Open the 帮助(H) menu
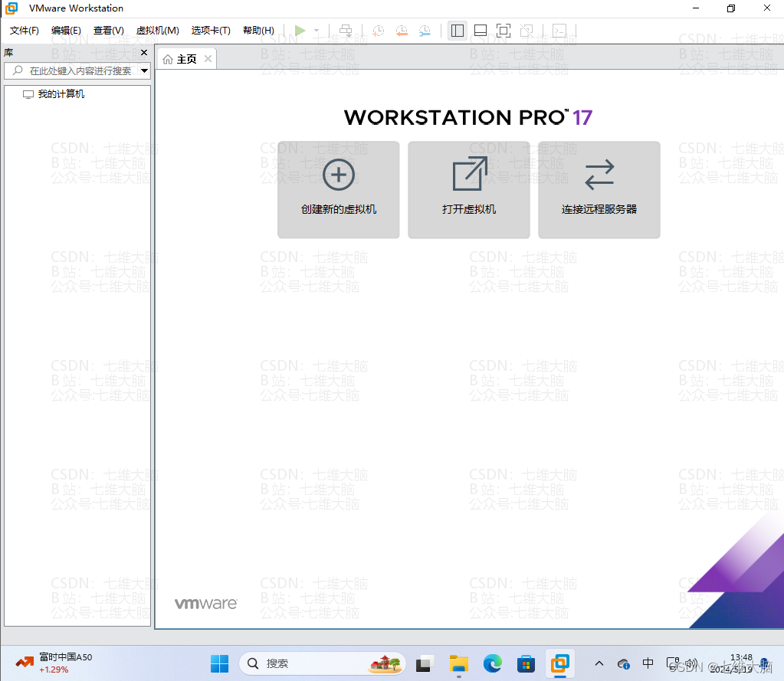The height and width of the screenshot is (681, 784). tap(258, 31)
